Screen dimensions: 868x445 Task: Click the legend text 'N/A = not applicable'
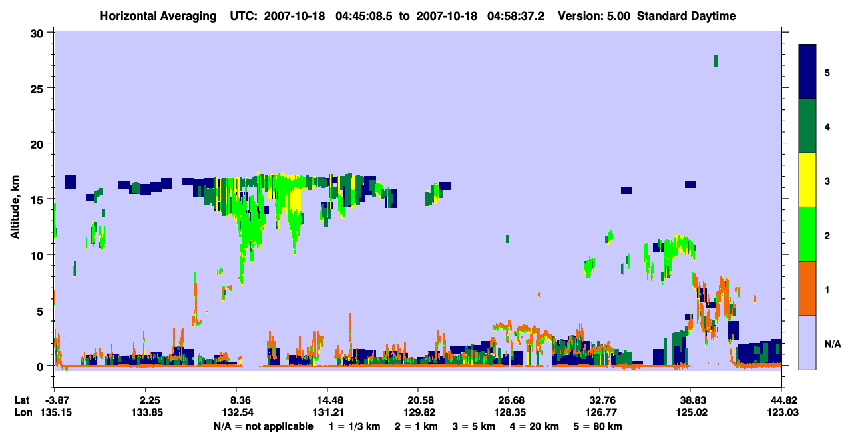(x=263, y=426)
